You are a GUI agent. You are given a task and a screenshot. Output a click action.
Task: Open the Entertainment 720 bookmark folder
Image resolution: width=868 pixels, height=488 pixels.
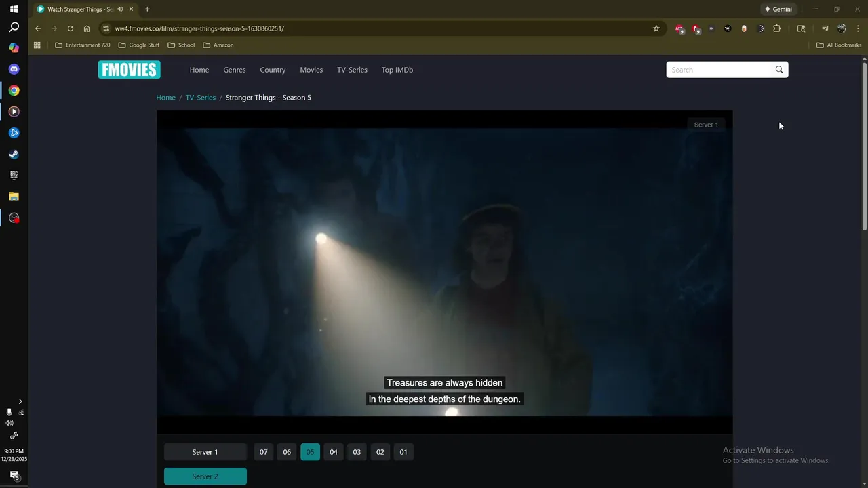click(x=82, y=45)
